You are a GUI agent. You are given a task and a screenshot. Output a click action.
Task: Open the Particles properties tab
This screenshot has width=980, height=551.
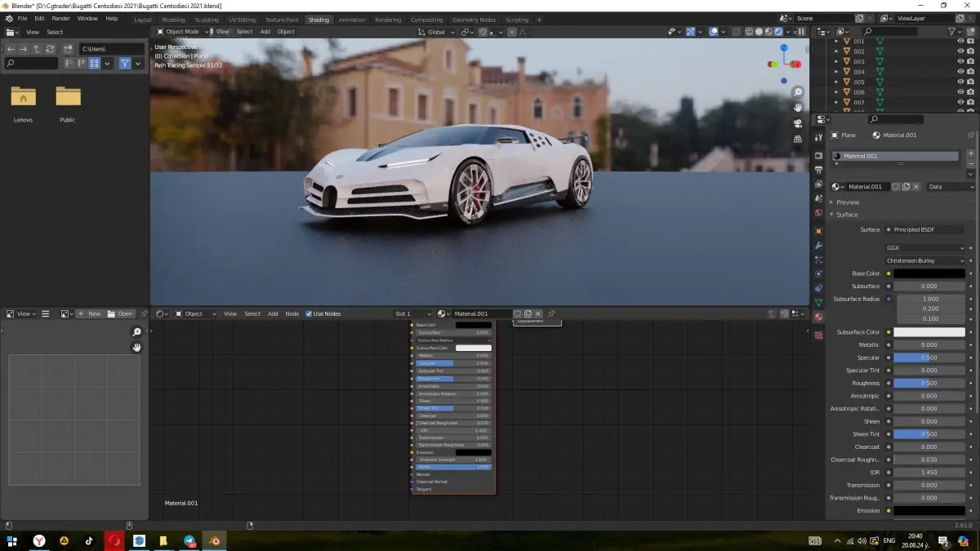(x=818, y=260)
